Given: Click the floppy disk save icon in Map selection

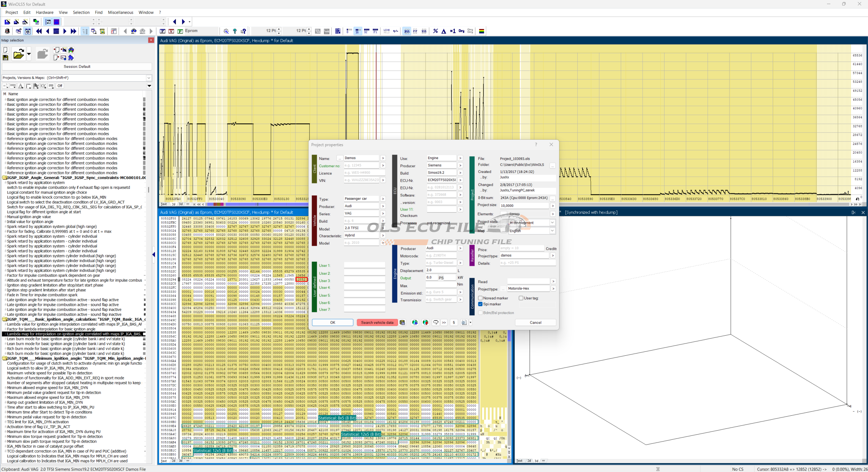Looking at the screenshot, I should pos(5,58).
